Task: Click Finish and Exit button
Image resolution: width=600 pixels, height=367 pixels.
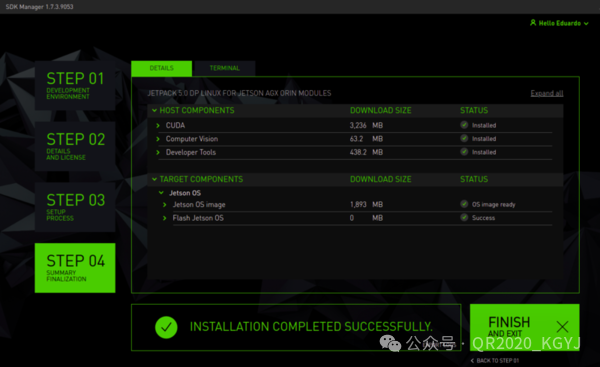Action: coord(525,327)
